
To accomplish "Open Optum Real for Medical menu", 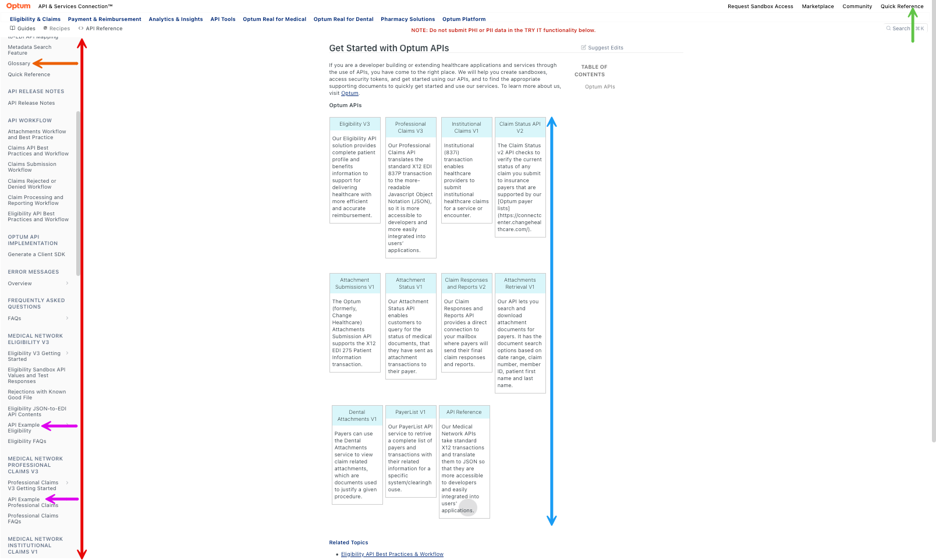I will click(275, 19).
